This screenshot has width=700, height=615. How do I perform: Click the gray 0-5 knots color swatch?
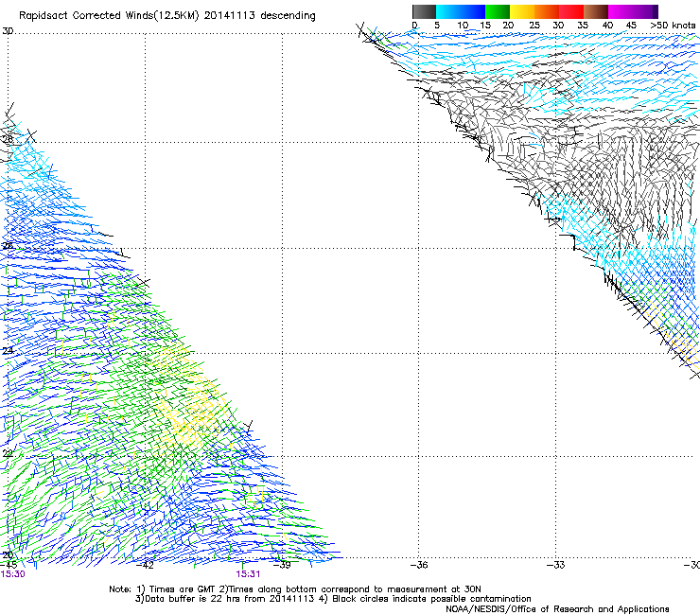tap(424, 11)
